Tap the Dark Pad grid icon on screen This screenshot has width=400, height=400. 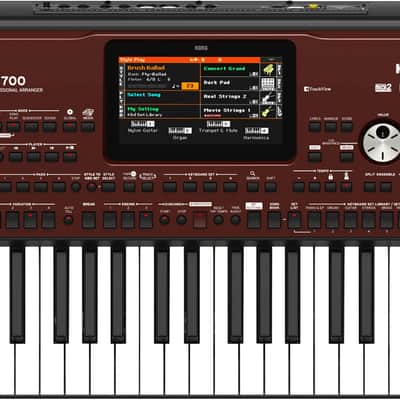pyautogui.click(x=268, y=84)
